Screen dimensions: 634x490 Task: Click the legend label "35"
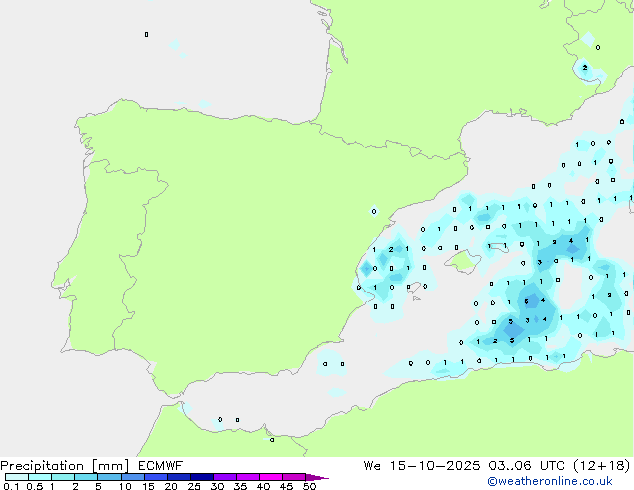(x=240, y=486)
